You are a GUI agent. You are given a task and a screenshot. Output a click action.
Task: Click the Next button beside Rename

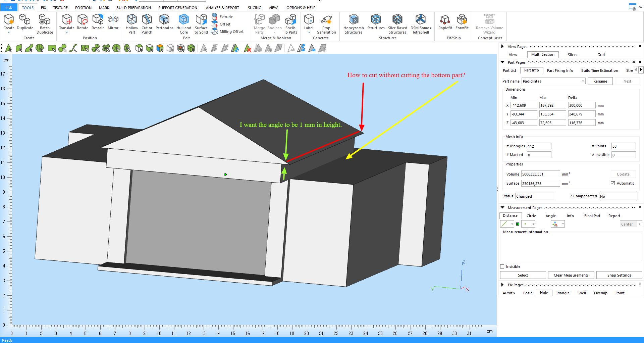click(627, 81)
